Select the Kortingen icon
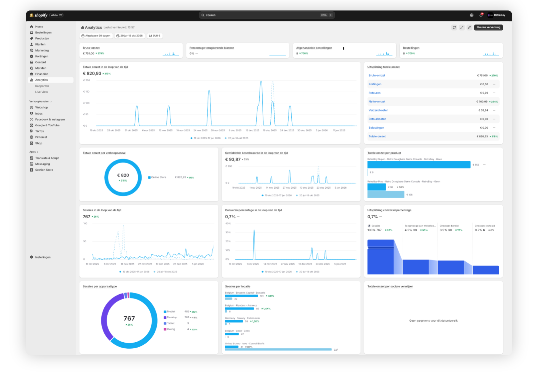This screenshot has width=533, height=392. coord(31,56)
